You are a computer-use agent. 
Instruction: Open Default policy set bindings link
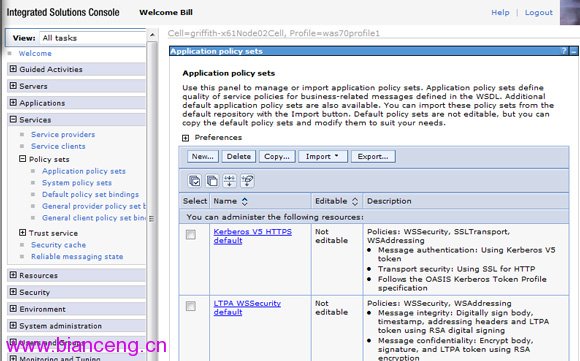coord(90,194)
